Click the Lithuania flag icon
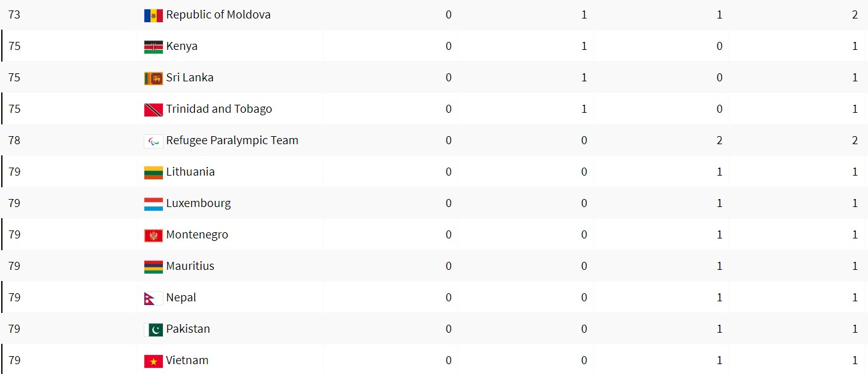Screen dimensions: 868x374 pos(153,173)
